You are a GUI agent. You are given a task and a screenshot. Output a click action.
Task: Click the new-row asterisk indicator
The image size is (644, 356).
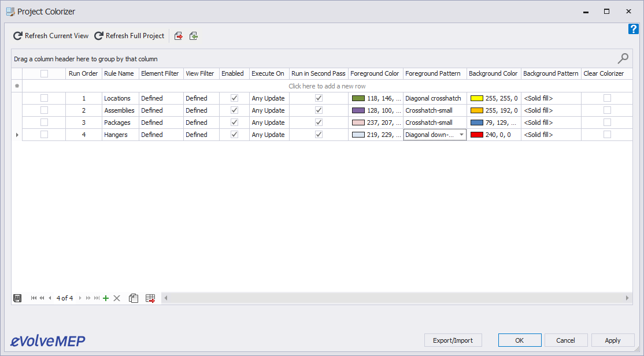point(17,86)
